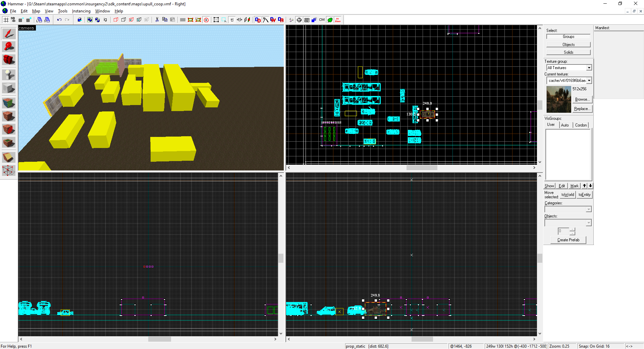Click the green leaf toolbar icon
644x349 pixels.
pos(330,20)
